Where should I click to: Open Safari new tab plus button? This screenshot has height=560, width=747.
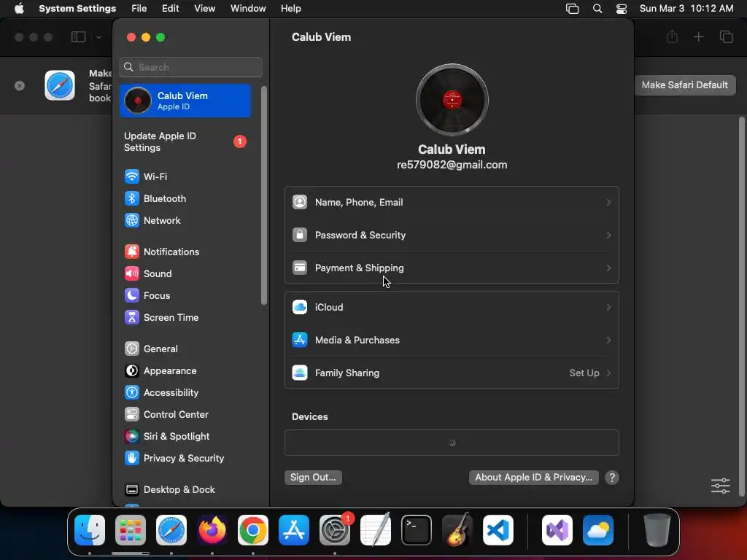[x=698, y=37]
